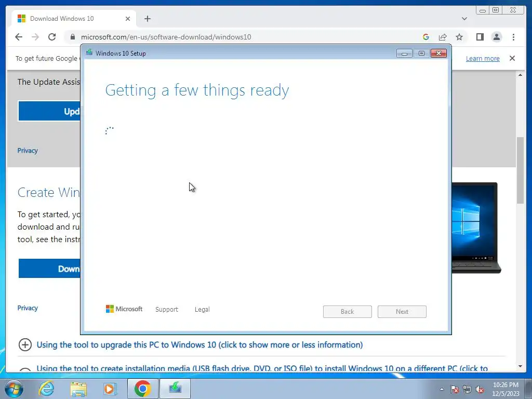The image size is (532, 399).
Task: Expand 'Using the tool to upgrade this PC'
Action: (x=199, y=345)
